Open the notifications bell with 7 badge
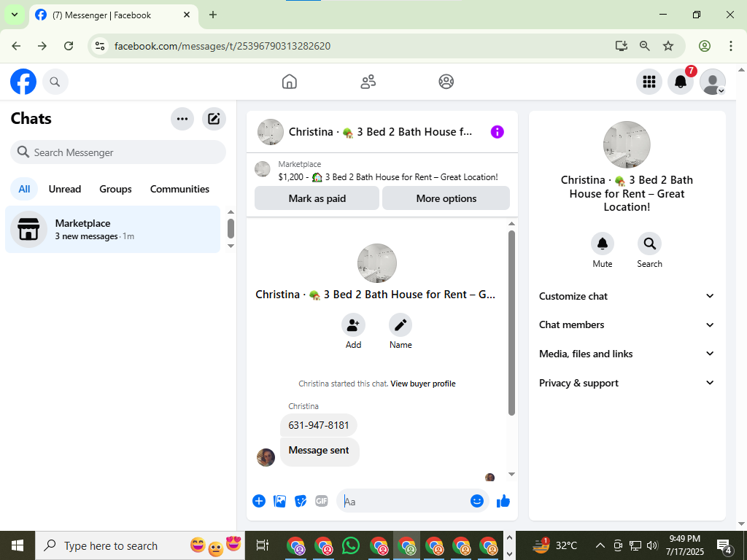This screenshot has height=560, width=747. click(x=681, y=82)
